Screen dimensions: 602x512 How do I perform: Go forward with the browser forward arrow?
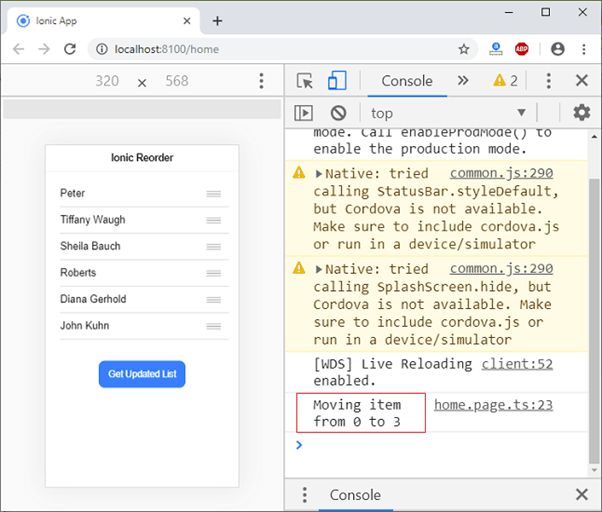click(x=44, y=49)
